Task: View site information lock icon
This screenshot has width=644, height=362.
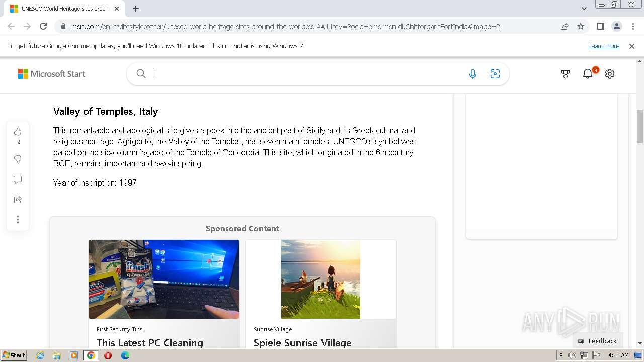Action: coord(63,26)
